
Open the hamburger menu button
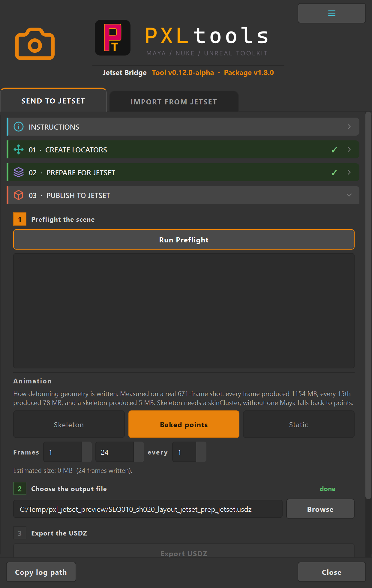(x=331, y=13)
